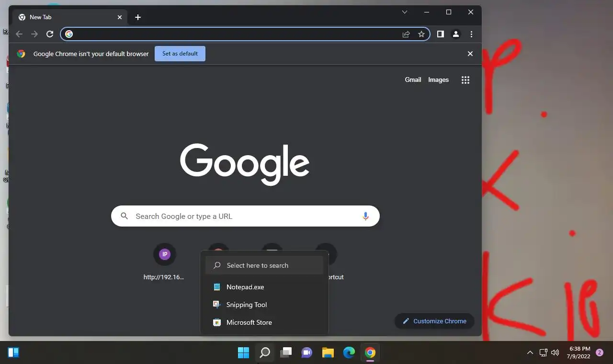Open the Chrome side panel
613x364 pixels.
click(x=441, y=34)
